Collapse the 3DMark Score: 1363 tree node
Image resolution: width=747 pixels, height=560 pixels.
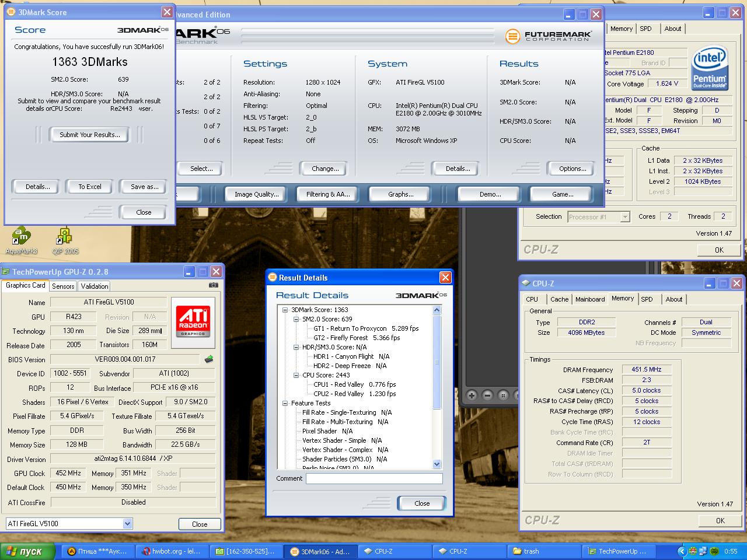tap(285, 310)
